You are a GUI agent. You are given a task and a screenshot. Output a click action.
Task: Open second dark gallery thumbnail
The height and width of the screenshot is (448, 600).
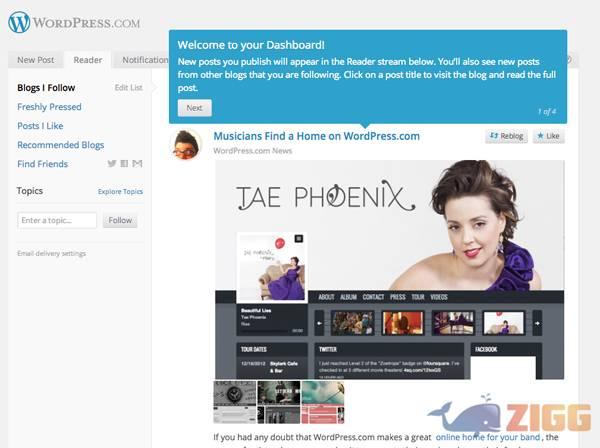point(279,402)
